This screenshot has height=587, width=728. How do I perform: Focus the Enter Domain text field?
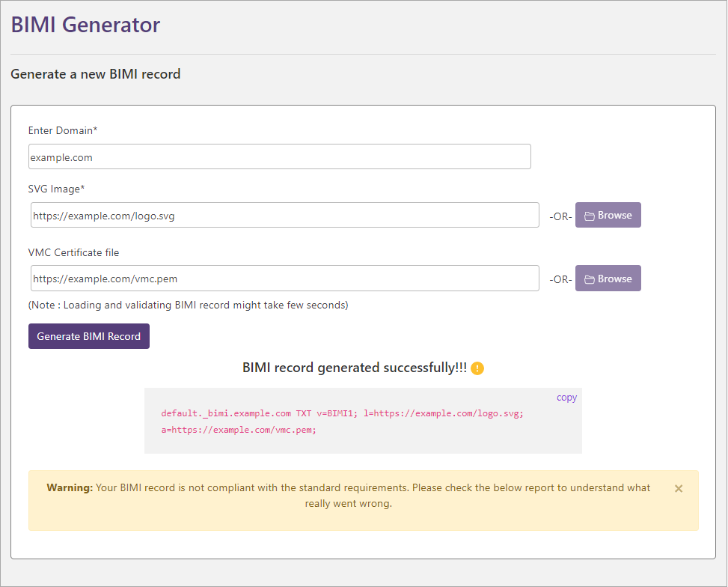[279, 157]
